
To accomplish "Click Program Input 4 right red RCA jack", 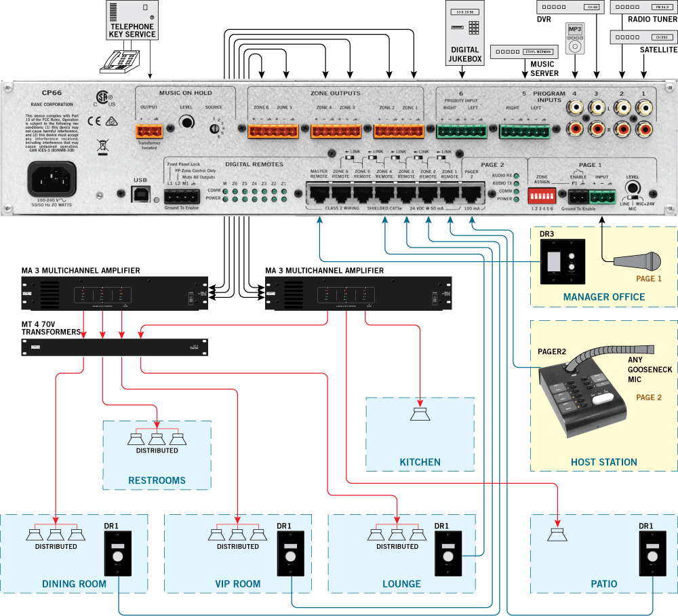I will (x=575, y=128).
